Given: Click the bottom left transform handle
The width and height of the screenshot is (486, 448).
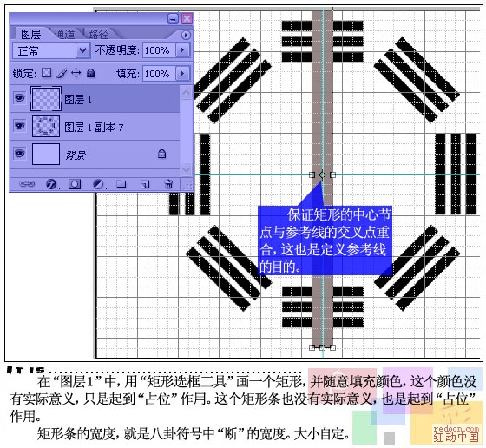Looking at the screenshot, I should [x=312, y=347].
